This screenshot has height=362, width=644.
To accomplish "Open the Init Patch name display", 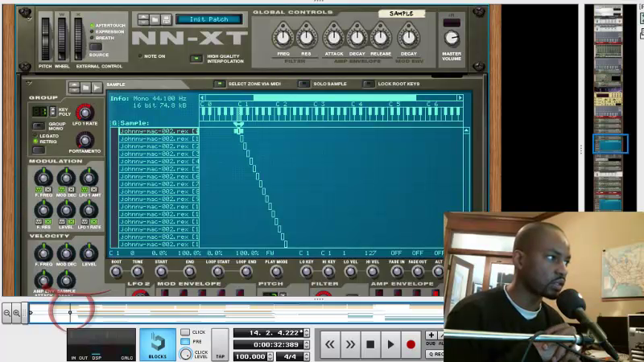I will pos(208,19).
